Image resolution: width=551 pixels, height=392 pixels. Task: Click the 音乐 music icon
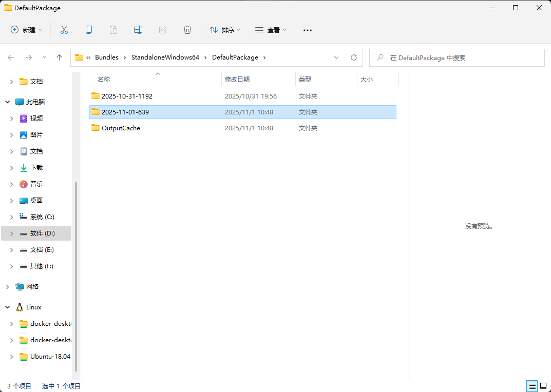(x=24, y=184)
